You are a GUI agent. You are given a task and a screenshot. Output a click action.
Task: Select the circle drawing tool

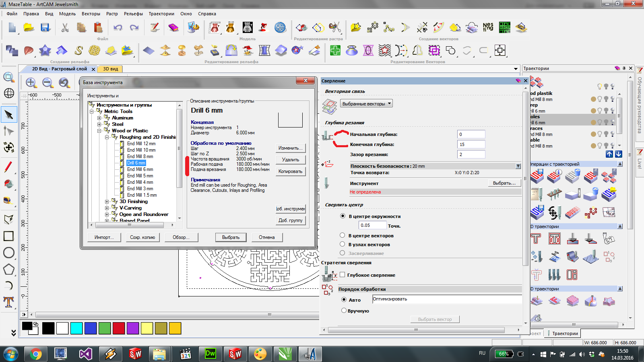pyautogui.click(x=9, y=253)
